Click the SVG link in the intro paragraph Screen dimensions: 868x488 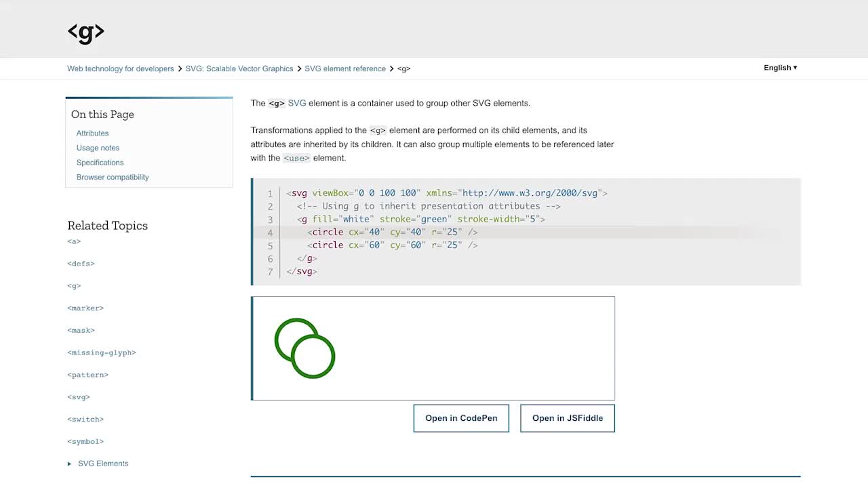pyautogui.click(x=297, y=103)
